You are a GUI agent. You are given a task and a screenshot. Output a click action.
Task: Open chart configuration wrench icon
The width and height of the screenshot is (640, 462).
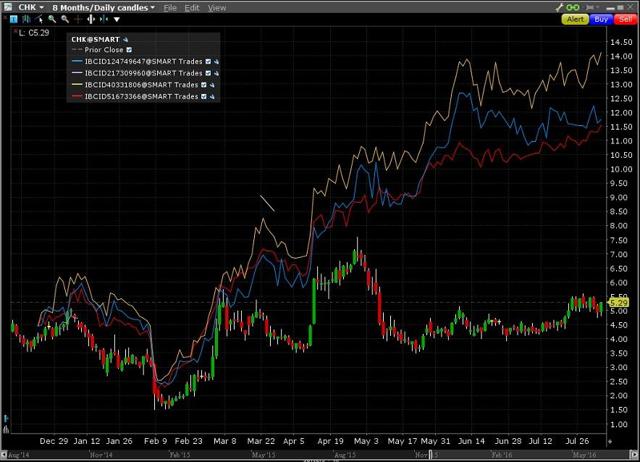pos(559,7)
